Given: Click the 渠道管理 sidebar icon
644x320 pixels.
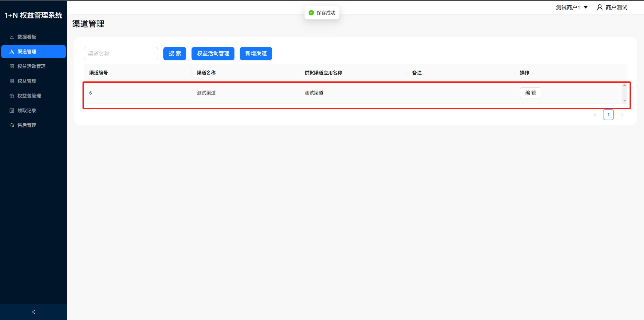Looking at the screenshot, I should [12, 52].
